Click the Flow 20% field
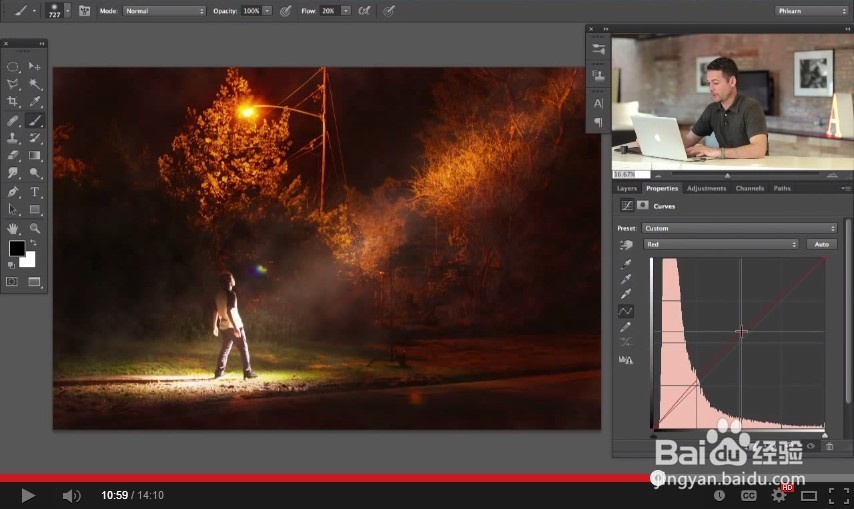Screen dimensions: 854x509 (x=330, y=11)
